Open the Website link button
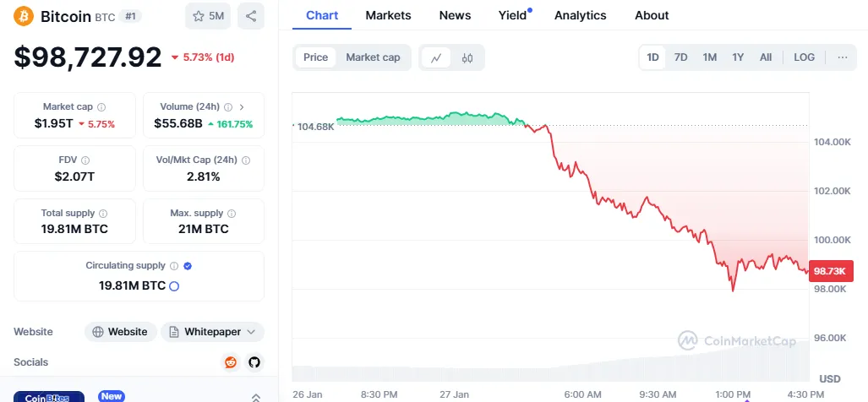Viewport: 868px width, 402px height. 120,332
